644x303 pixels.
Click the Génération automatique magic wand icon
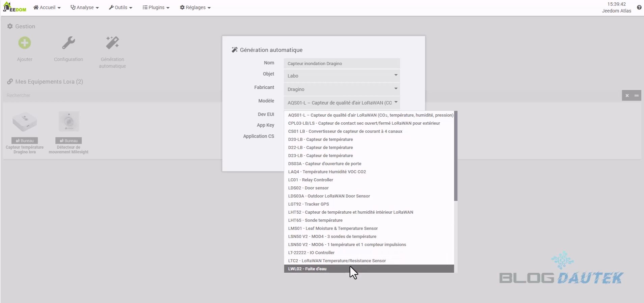[112, 43]
